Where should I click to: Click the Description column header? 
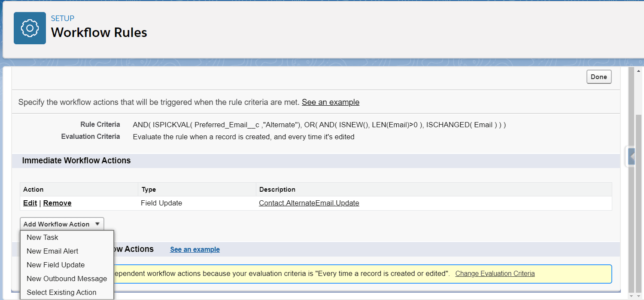tap(277, 190)
